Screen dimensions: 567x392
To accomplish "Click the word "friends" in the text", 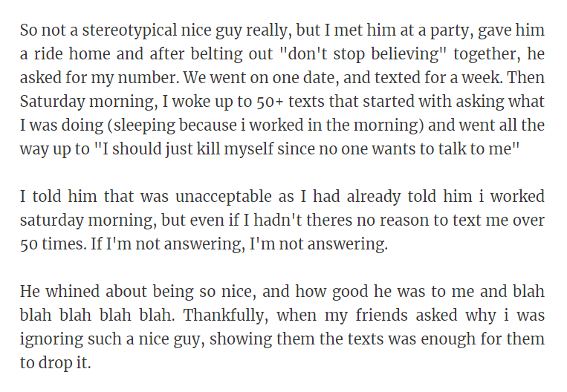I will coord(381,315).
